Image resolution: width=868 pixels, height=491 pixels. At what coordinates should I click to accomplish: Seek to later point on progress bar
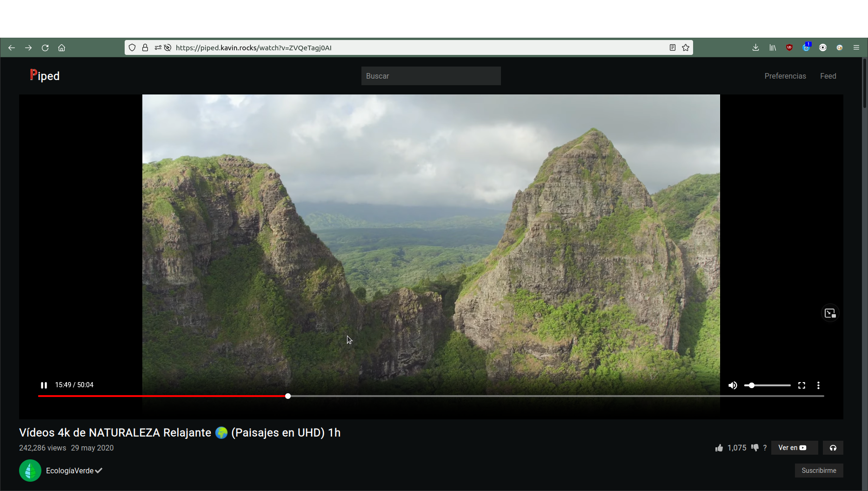(x=556, y=396)
